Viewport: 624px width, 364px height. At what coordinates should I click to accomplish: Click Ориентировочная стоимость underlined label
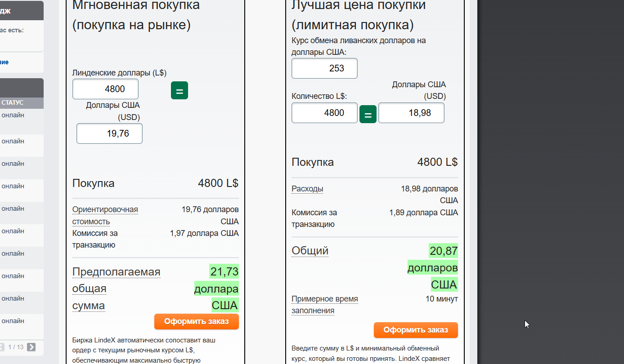(x=105, y=216)
